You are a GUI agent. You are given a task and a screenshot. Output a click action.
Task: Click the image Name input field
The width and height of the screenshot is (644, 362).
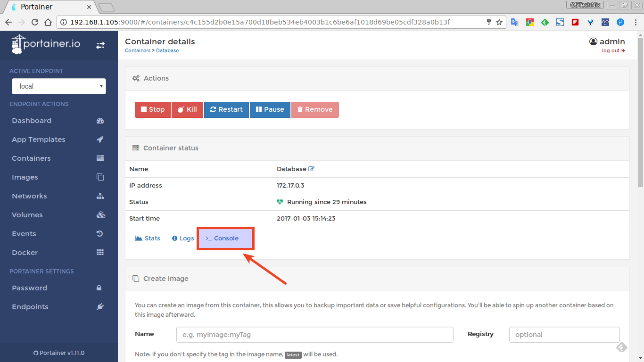315,335
